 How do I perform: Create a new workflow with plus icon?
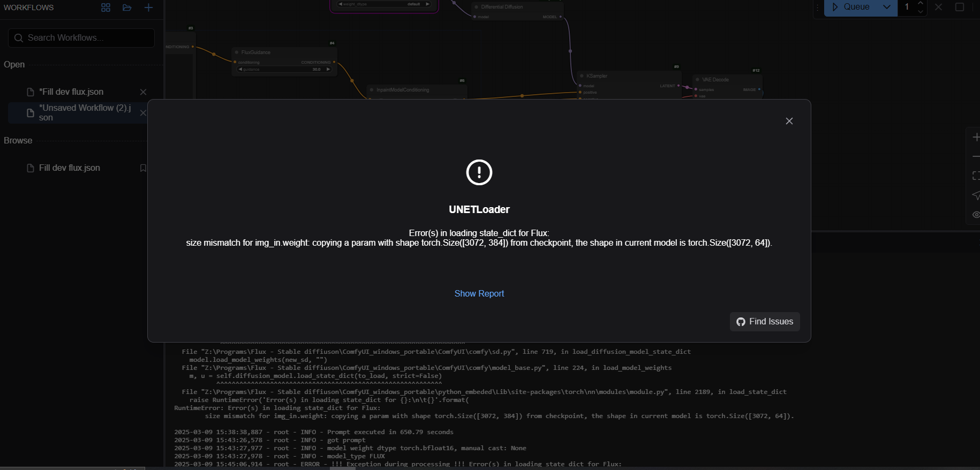[148, 7]
